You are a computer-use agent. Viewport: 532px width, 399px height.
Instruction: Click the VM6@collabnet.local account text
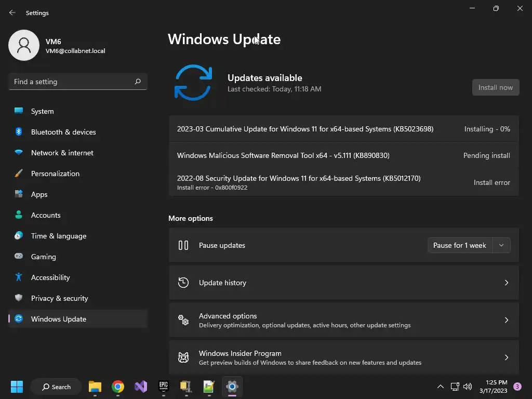coord(75,51)
